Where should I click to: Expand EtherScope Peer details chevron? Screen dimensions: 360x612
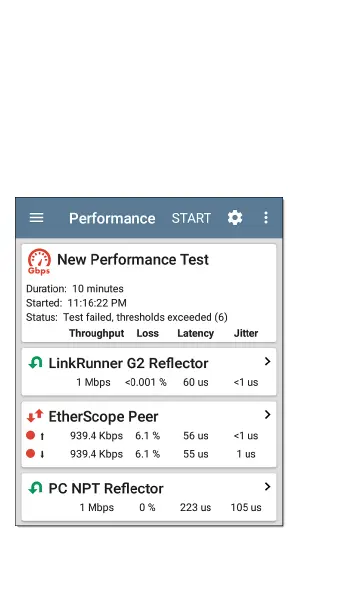click(x=267, y=415)
